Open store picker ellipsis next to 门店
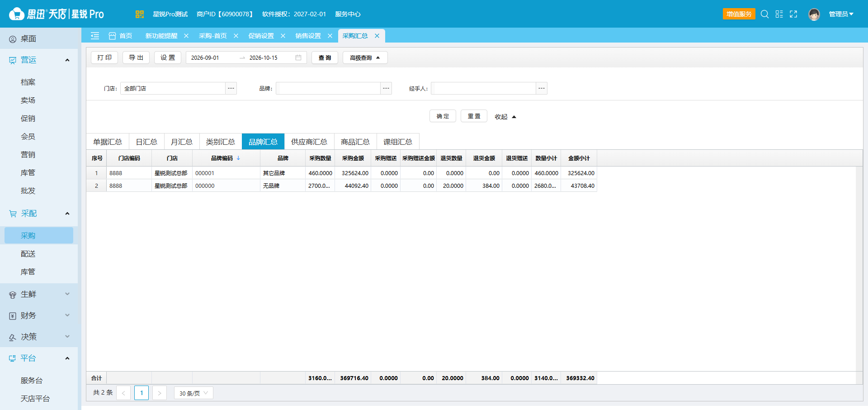868x410 pixels. point(231,88)
